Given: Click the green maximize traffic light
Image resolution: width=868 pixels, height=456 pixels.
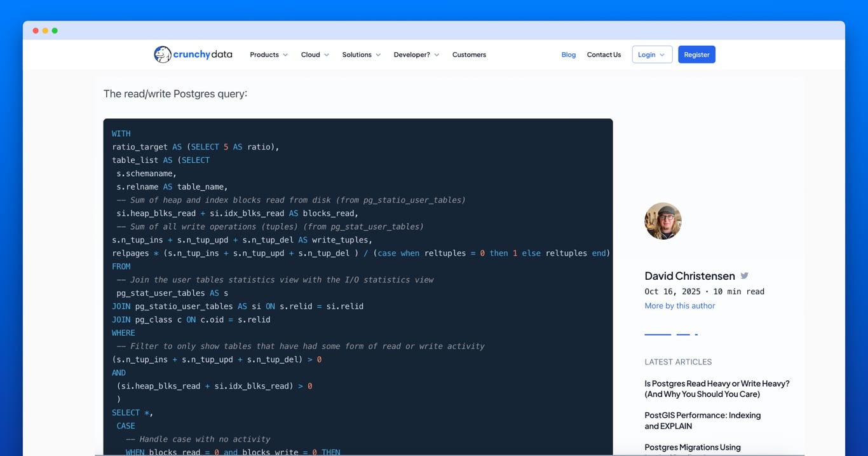Looking at the screenshot, I should 55,30.
